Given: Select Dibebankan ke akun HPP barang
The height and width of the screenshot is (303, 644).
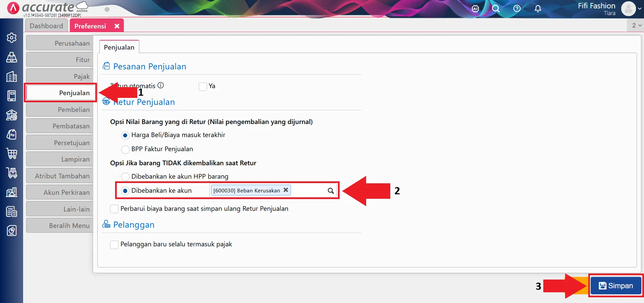Looking at the screenshot, I should [125, 177].
